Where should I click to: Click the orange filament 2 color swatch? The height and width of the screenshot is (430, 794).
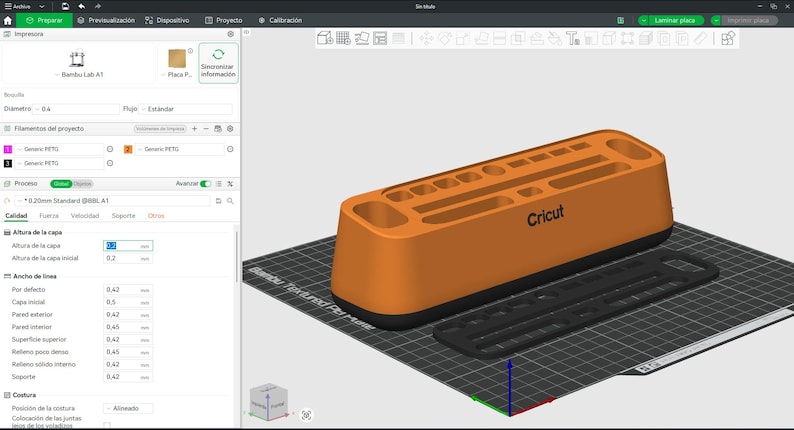pos(128,149)
